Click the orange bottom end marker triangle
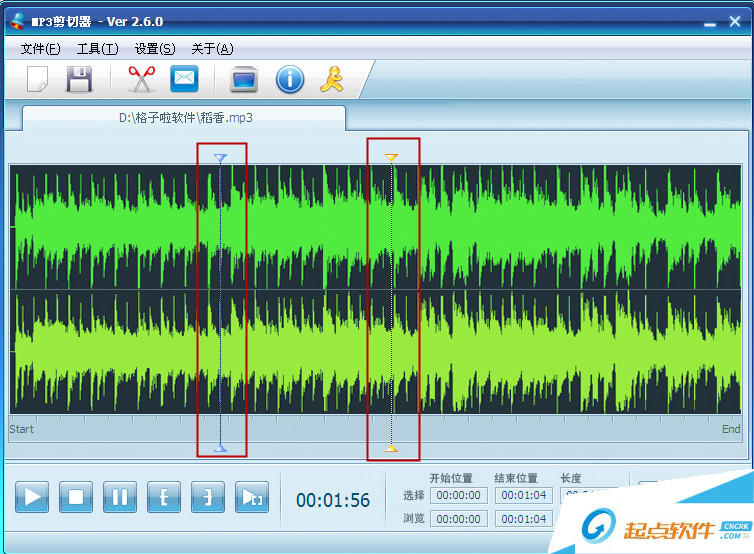The width and height of the screenshot is (754, 554). (391, 448)
